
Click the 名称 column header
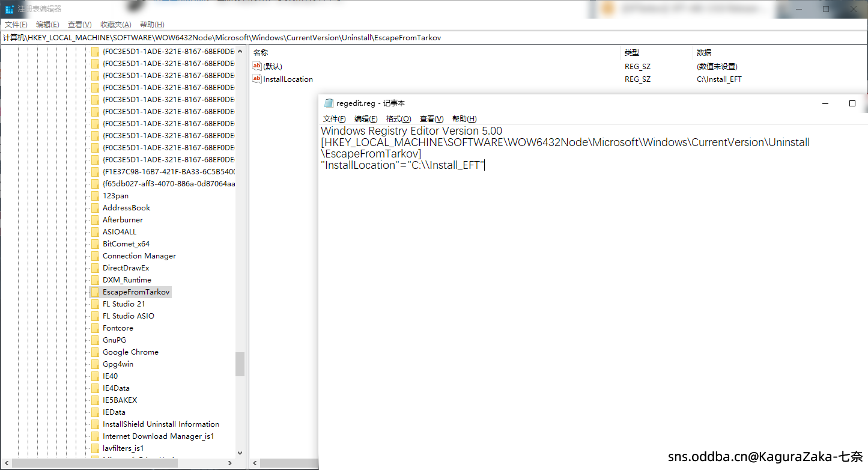pyautogui.click(x=261, y=53)
